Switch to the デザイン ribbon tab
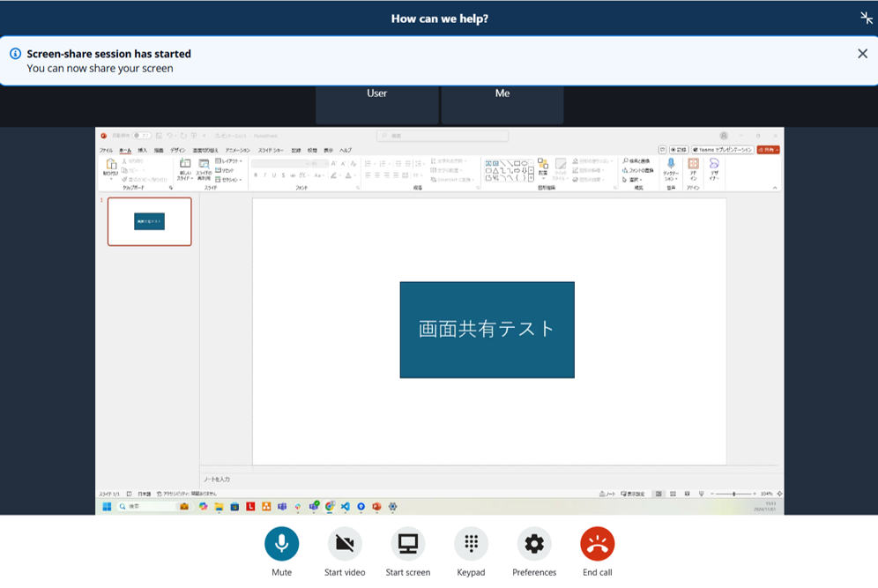878x588 pixels. (x=178, y=150)
